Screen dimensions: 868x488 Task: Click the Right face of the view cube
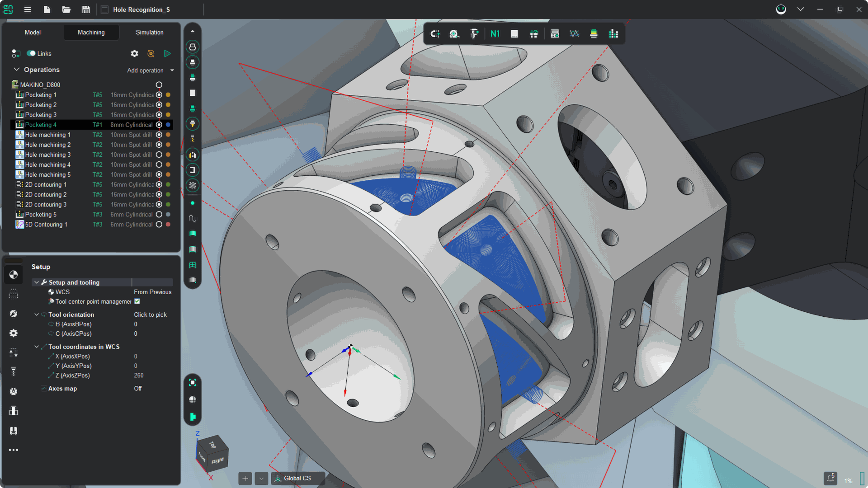coord(217,461)
